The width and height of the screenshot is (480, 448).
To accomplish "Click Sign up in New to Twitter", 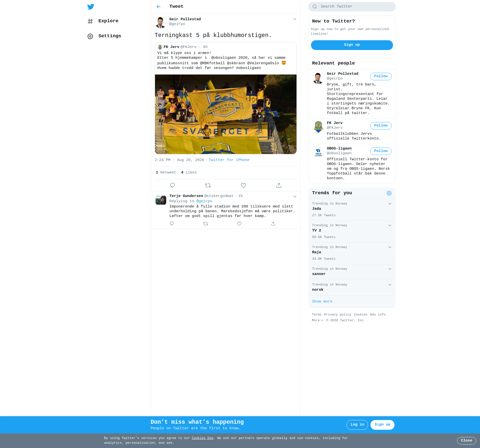I will [x=352, y=45].
